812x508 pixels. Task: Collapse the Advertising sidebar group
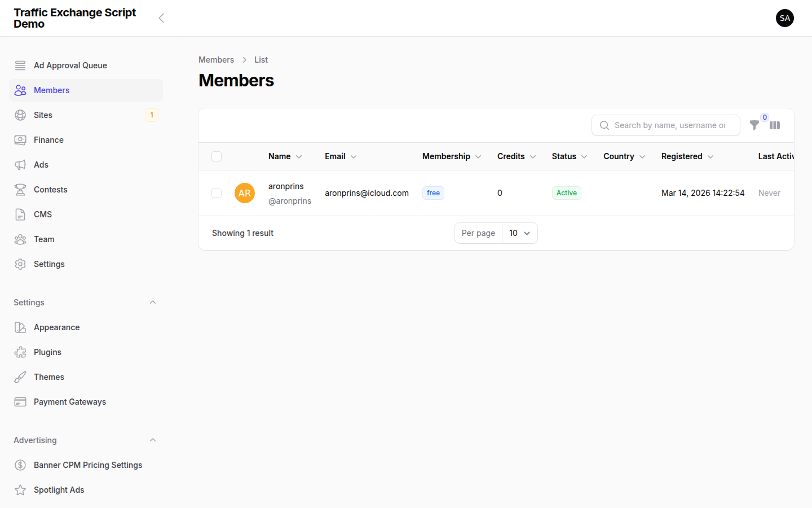(x=153, y=440)
